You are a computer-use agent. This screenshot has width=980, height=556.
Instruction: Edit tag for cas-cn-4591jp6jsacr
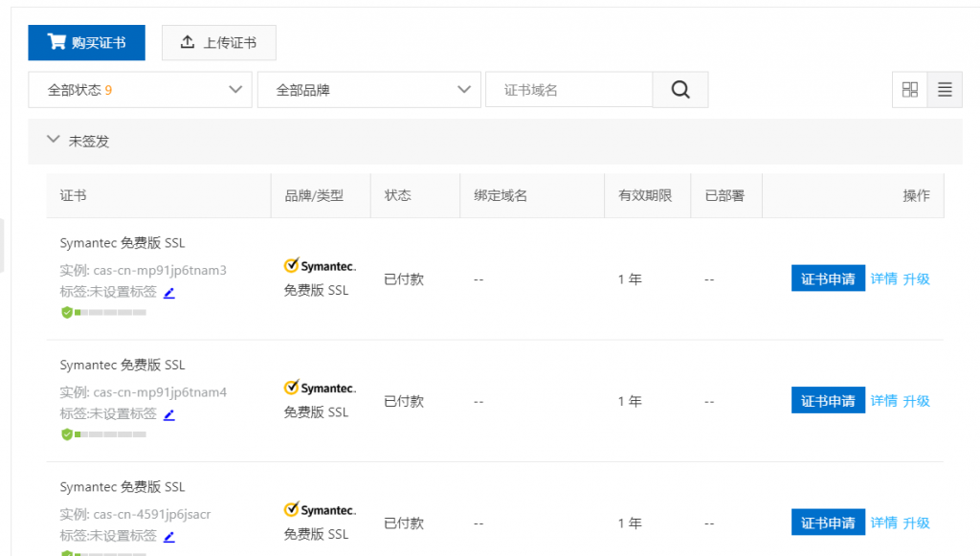pos(168,536)
